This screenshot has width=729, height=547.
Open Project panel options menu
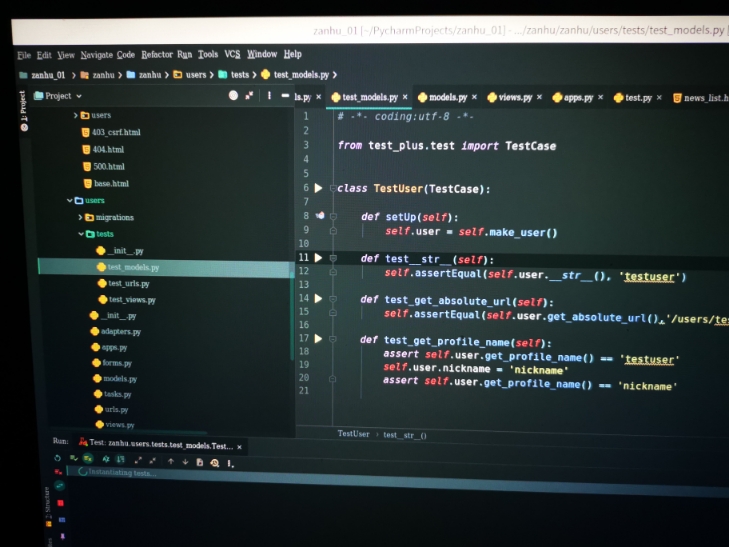pos(269,96)
